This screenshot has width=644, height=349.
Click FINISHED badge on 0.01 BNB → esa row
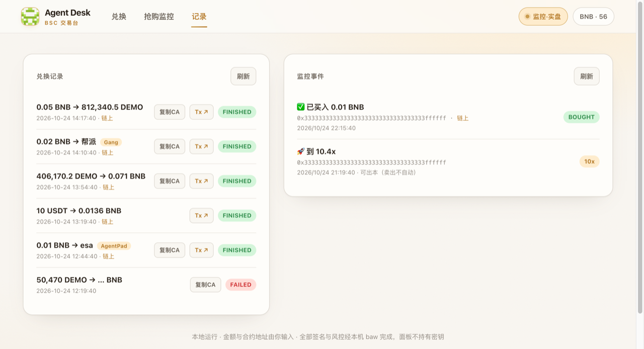(x=237, y=250)
